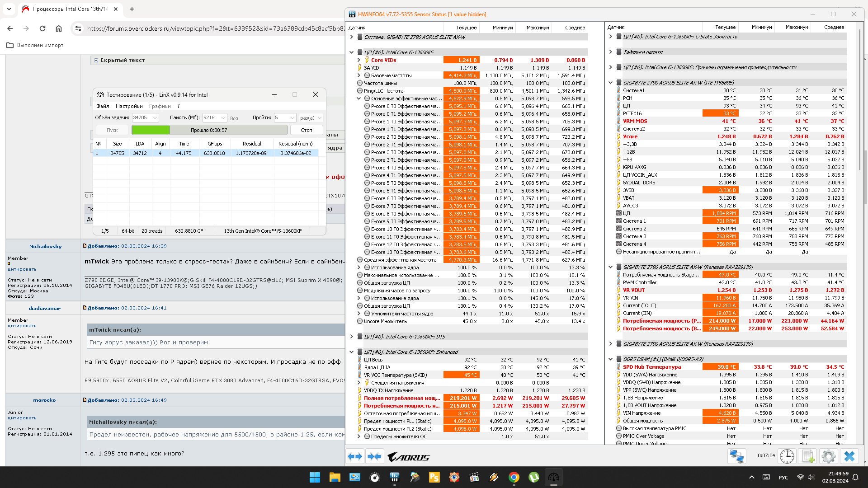
Task: Click the HWiNFO clock reset icon
Action: (787, 456)
